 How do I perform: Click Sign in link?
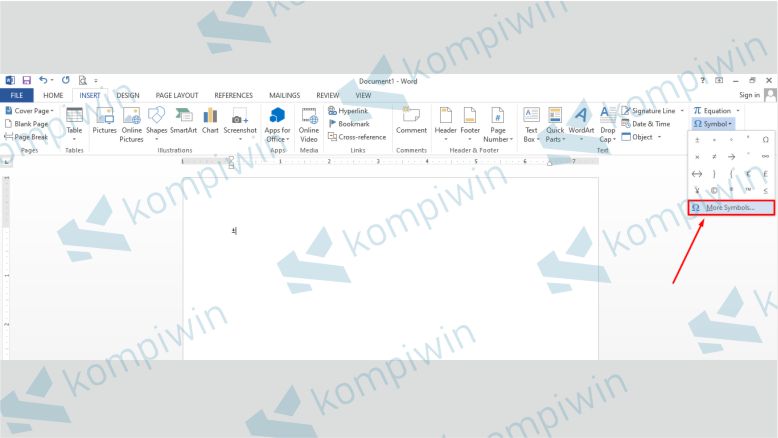(x=749, y=95)
